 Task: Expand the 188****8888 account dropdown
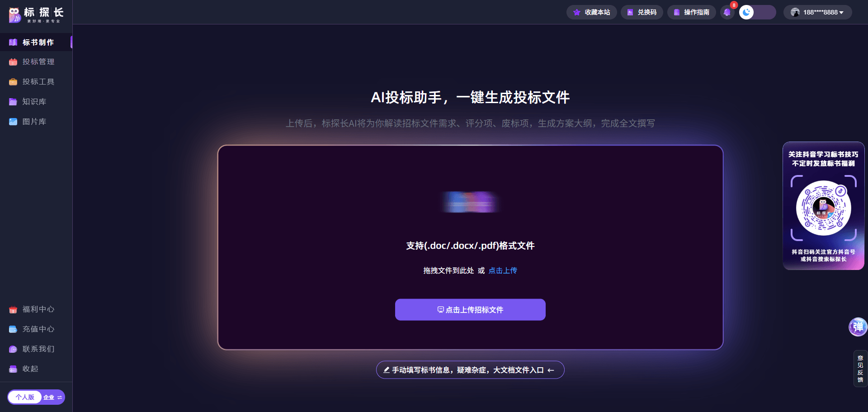point(819,12)
